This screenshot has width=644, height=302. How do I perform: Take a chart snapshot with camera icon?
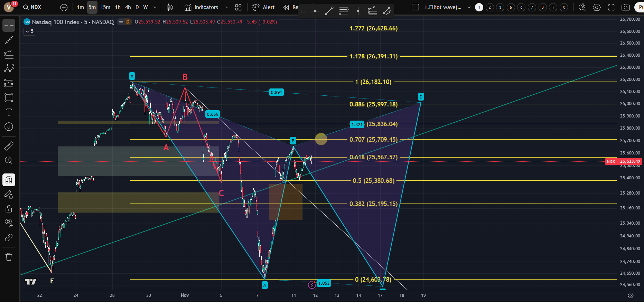tap(625, 7)
